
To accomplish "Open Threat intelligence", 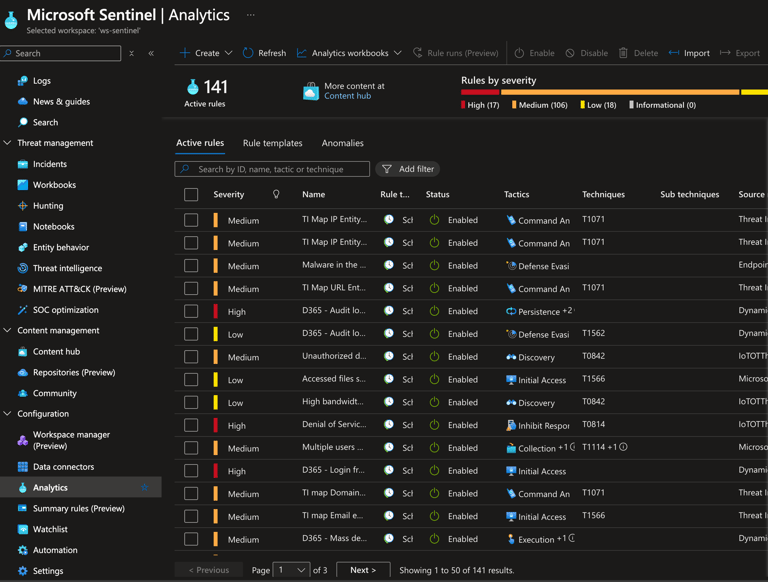I will tap(67, 268).
